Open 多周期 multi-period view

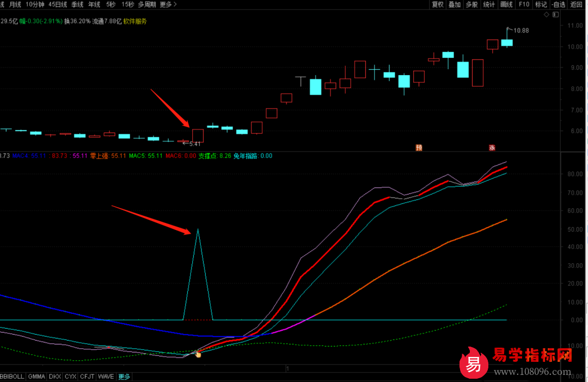click(147, 4)
